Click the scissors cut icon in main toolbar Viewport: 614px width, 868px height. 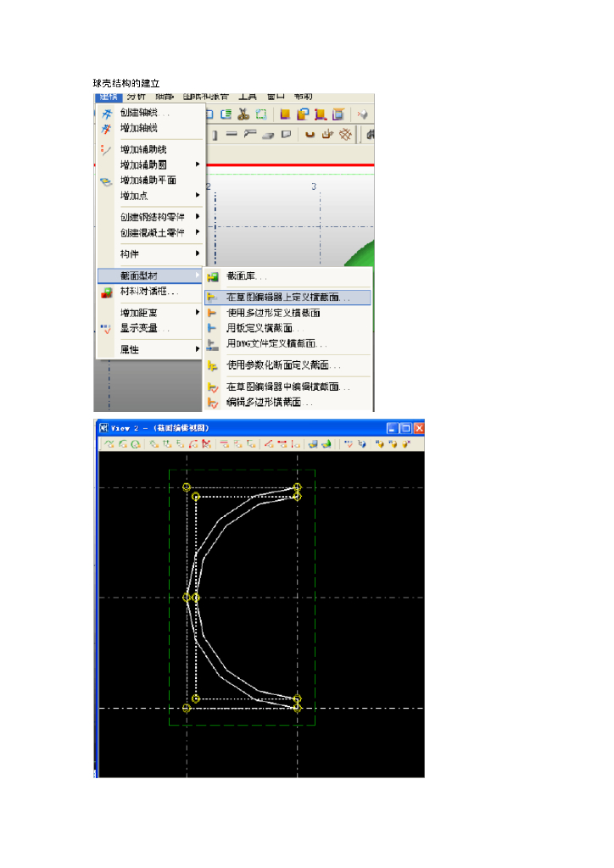tap(243, 114)
